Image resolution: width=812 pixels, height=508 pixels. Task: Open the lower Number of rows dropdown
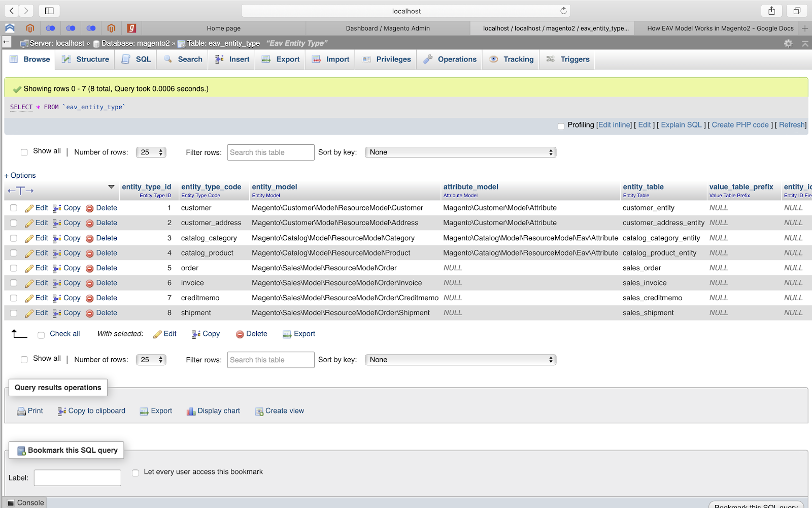151,360
